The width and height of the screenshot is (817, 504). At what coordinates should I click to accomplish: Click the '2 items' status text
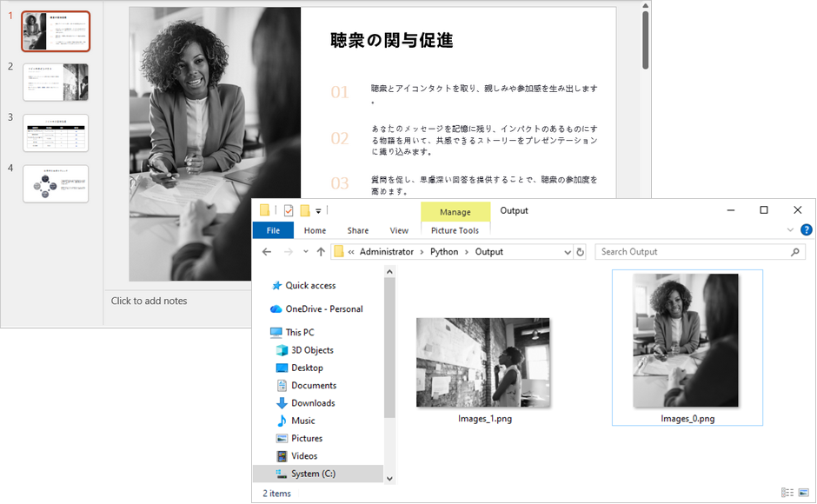276,493
